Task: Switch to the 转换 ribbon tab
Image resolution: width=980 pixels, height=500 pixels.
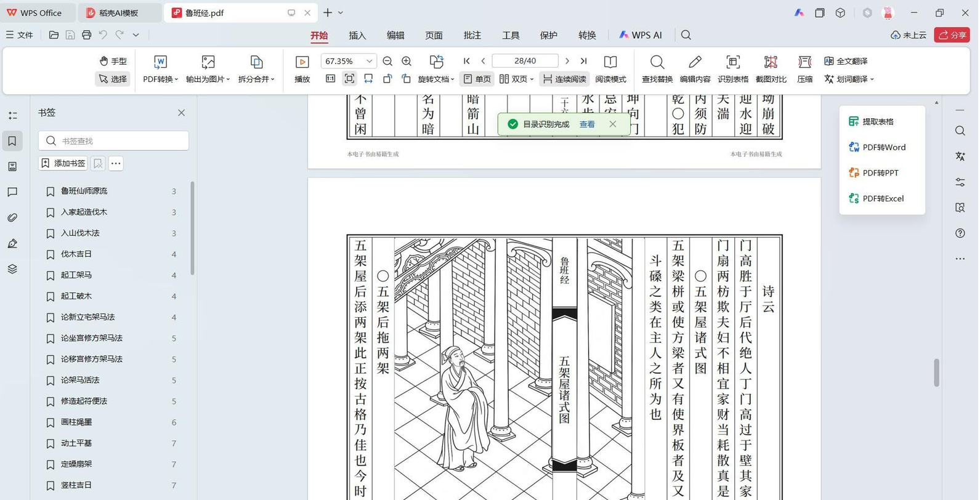Action: pos(587,35)
